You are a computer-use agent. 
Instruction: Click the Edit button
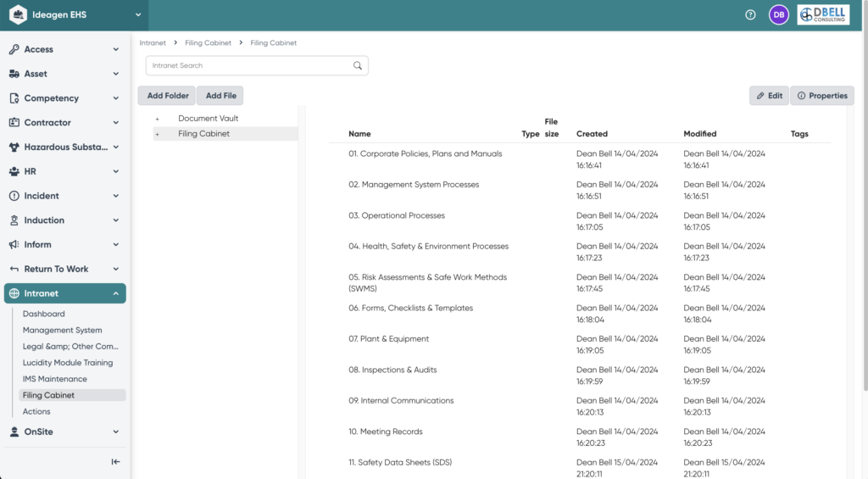click(x=769, y=95)
